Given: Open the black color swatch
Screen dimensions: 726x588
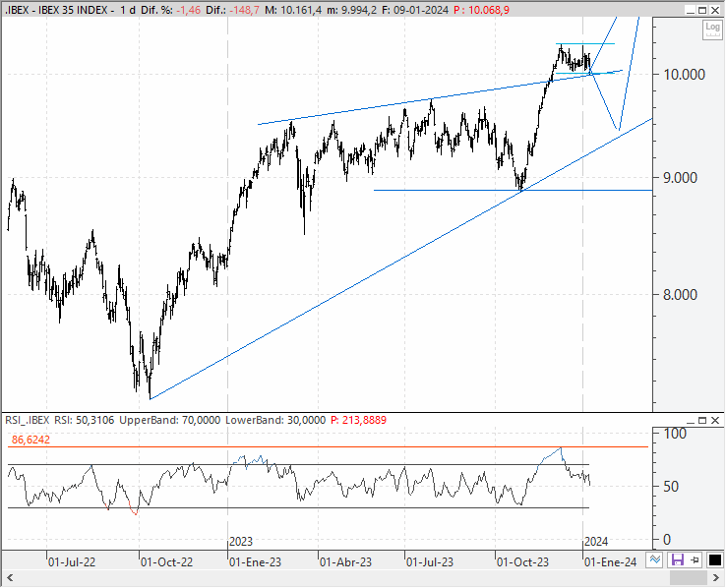Looking at the screenshot, I should tap(714, 560).
